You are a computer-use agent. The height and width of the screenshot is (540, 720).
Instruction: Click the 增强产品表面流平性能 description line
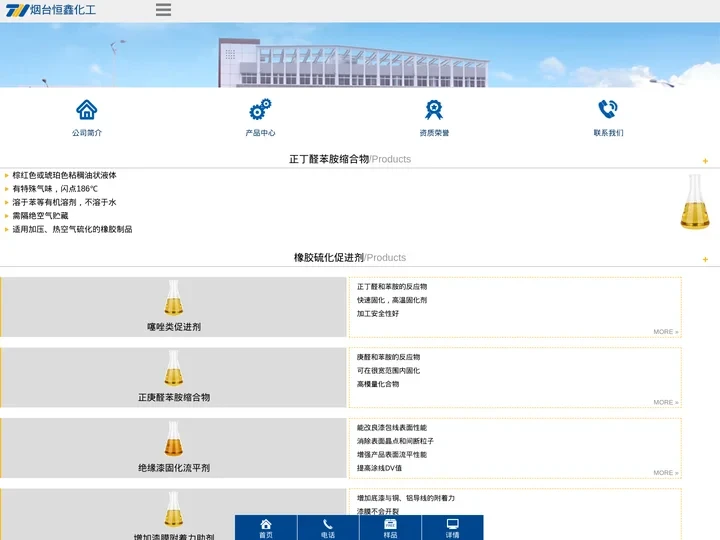point(392,455)
